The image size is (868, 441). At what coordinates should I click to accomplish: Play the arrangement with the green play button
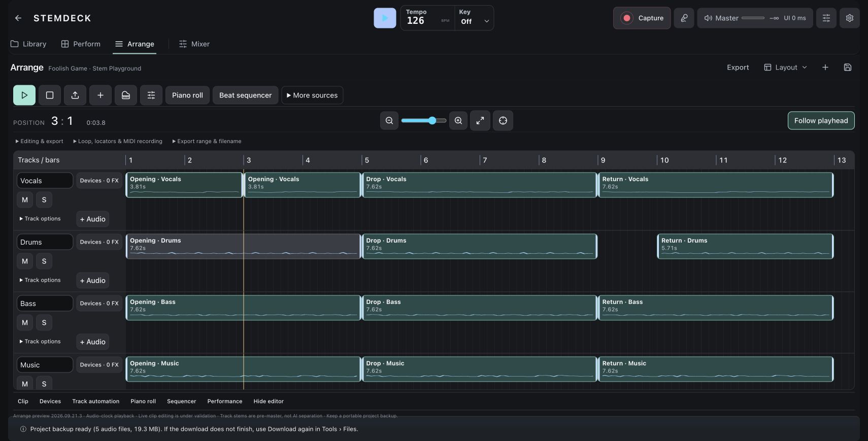pyautogui.click(x=24, y=95)
